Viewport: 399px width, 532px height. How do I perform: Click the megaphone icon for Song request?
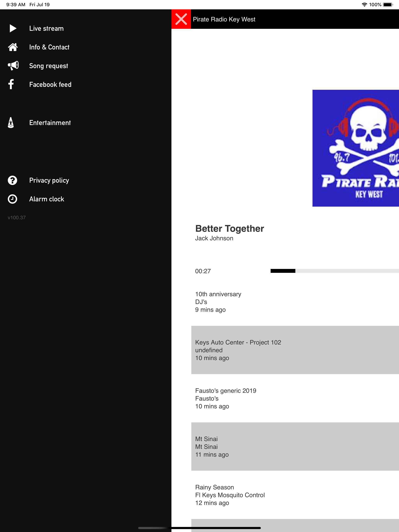13,66
